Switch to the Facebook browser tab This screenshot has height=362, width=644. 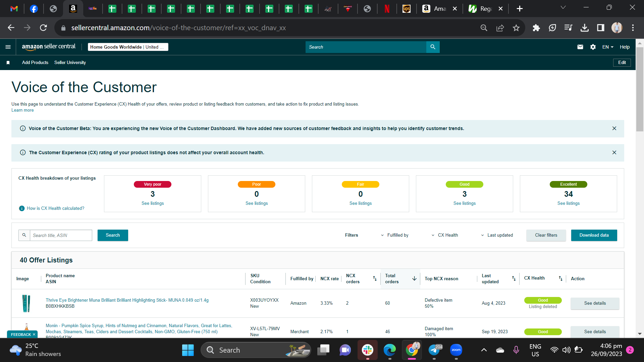(34, 9)
